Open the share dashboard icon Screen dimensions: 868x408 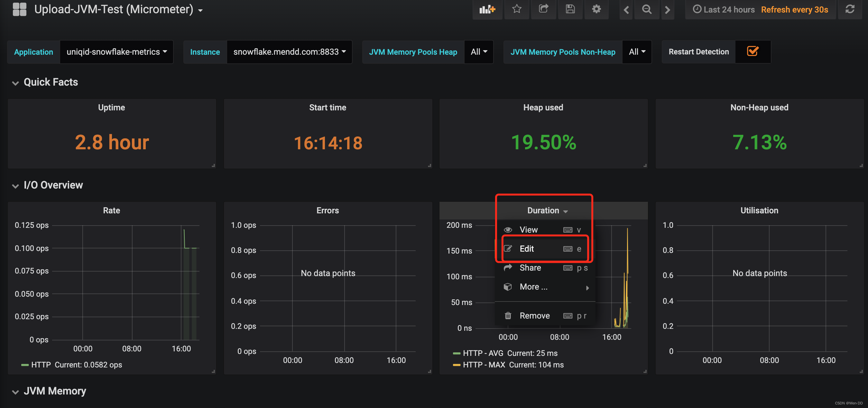543,9
